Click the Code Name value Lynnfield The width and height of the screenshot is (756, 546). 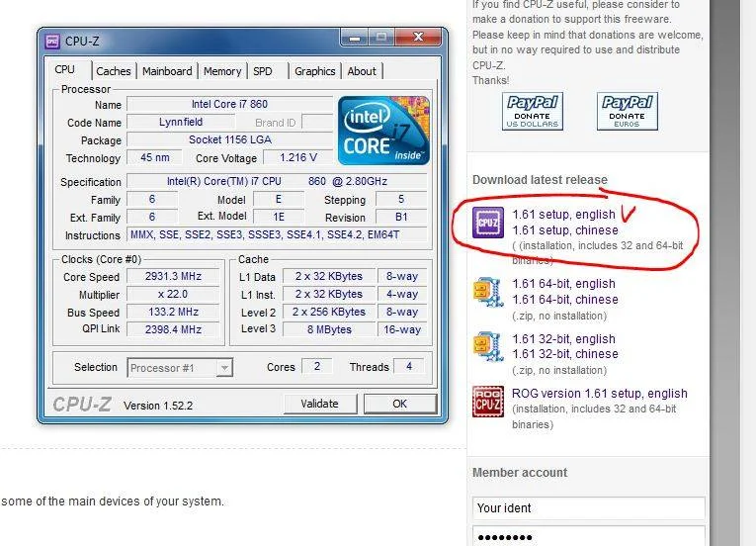(x=181, y=122)
